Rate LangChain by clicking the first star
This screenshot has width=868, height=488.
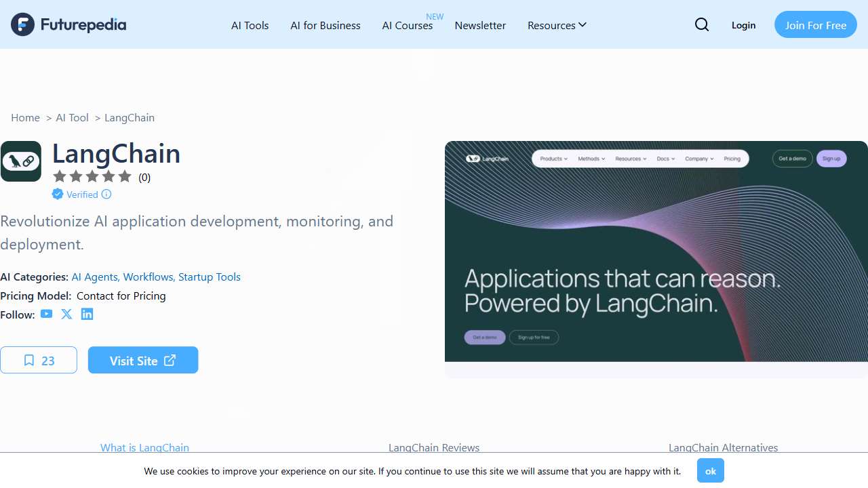coord(60,176)
